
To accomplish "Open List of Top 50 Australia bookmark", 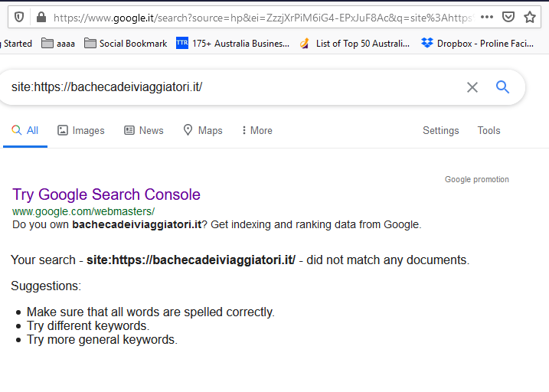I will 355,44.
